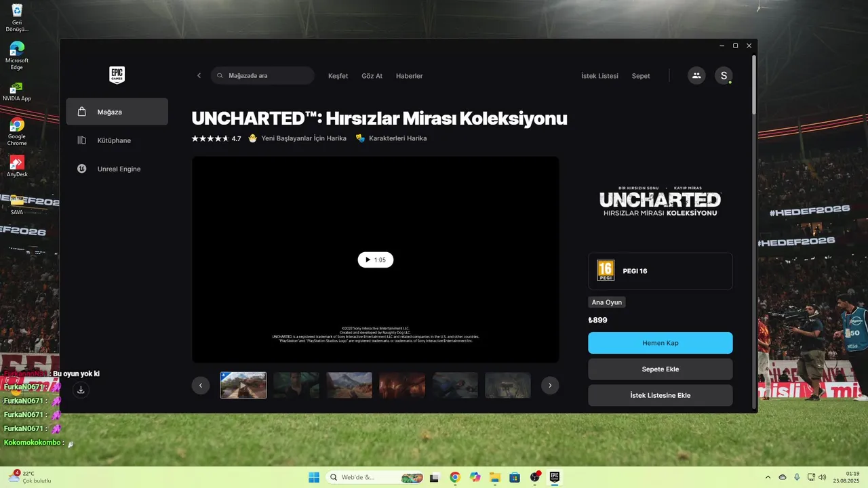Viewport: 868px width, 488px height.
Task: Click the Uncharted game logo image
Action: point(660,201)
